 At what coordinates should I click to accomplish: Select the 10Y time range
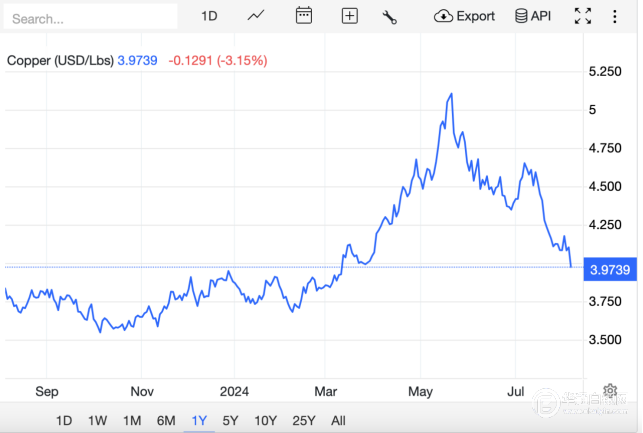pos(265,420)
